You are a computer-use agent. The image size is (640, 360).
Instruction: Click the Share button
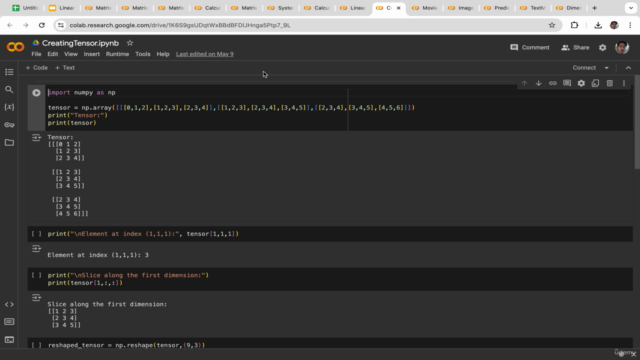point(575,48)
